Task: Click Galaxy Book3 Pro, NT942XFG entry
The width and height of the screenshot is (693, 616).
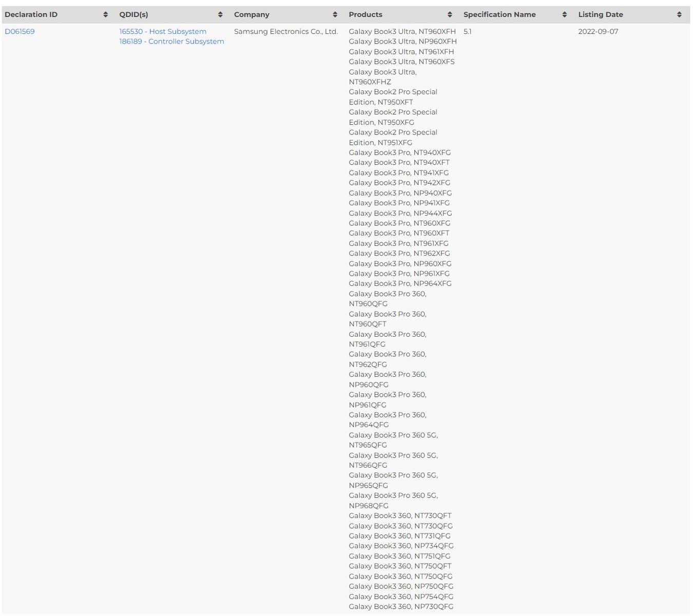Action: (x=399, y=183)
